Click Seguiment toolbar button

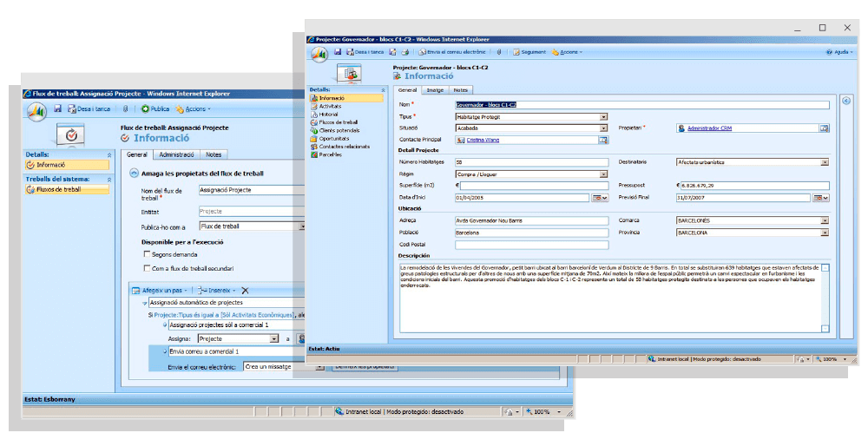[x=529, y=52]
